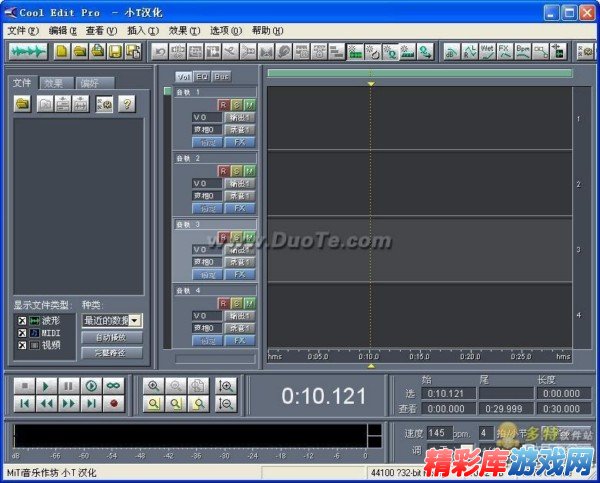The width and height of the screenshot is (600, 483).
Task: Uncheck the 波形 file type checkbox
Action: (21, 320)
